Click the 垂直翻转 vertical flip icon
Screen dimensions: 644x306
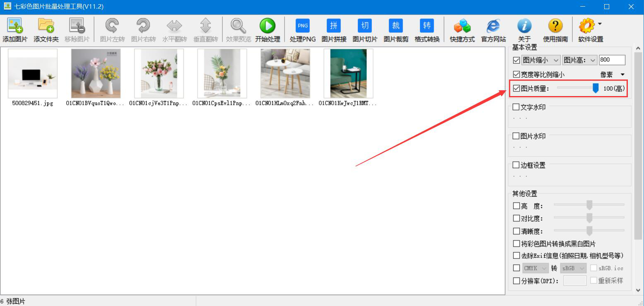click(205, 26)
